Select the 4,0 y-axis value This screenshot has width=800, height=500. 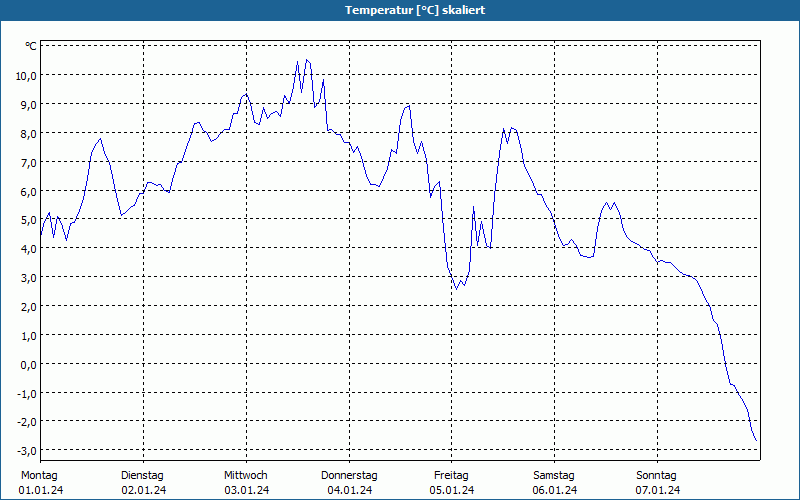click(29, 248)
